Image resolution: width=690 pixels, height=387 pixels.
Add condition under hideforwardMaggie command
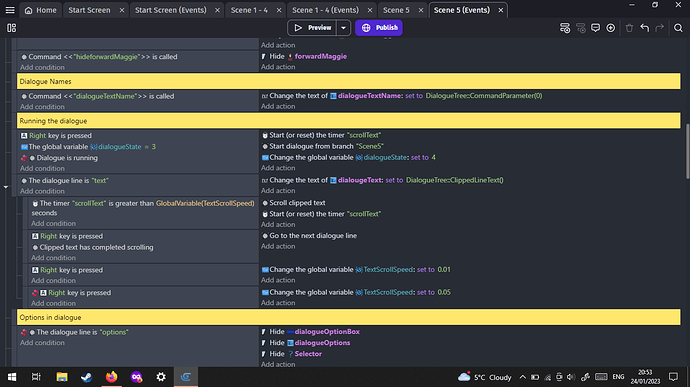(x=42, y=67)
